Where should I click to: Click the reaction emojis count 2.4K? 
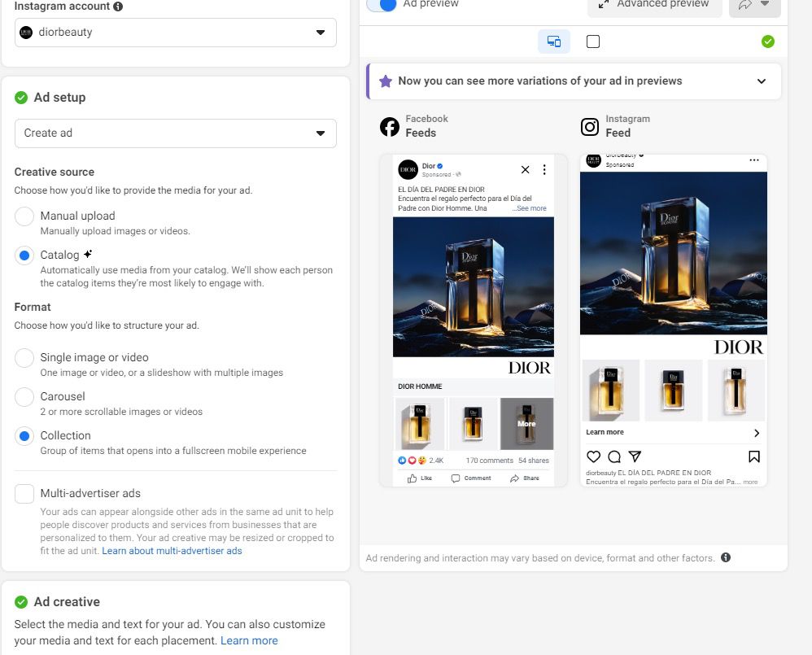pyautogui.click(x=421, y=461)
